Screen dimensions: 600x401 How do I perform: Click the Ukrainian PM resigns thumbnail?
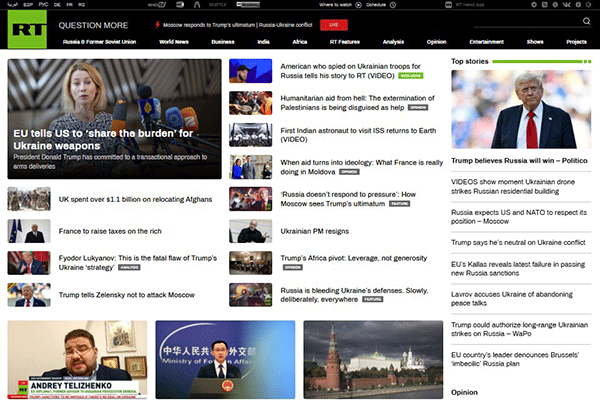click(x=251, y=231)
